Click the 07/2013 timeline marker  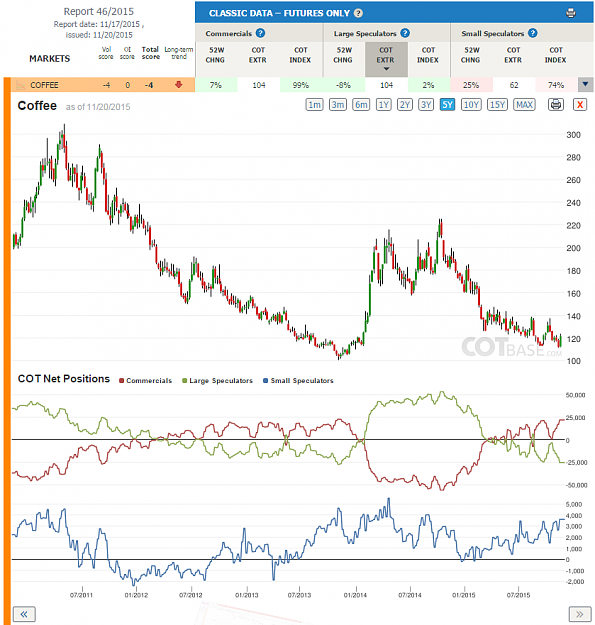(x=299, y=595)
